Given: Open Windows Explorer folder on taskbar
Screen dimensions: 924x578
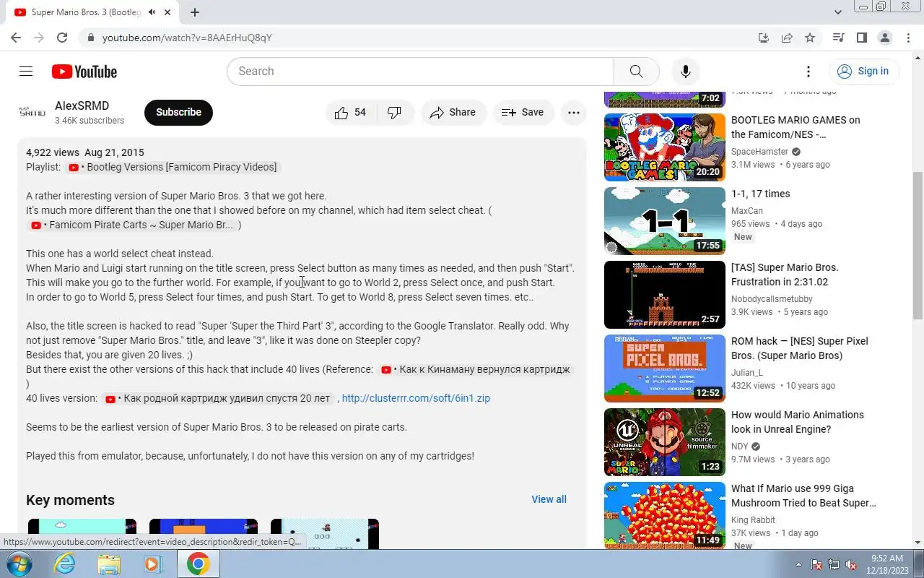Looking at the screenshot, I should coord(109,564).
